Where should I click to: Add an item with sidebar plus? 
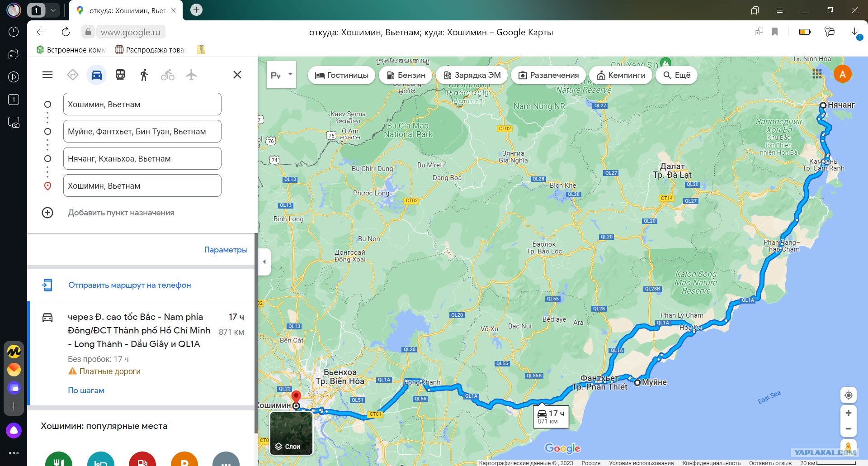coord(14,406)
